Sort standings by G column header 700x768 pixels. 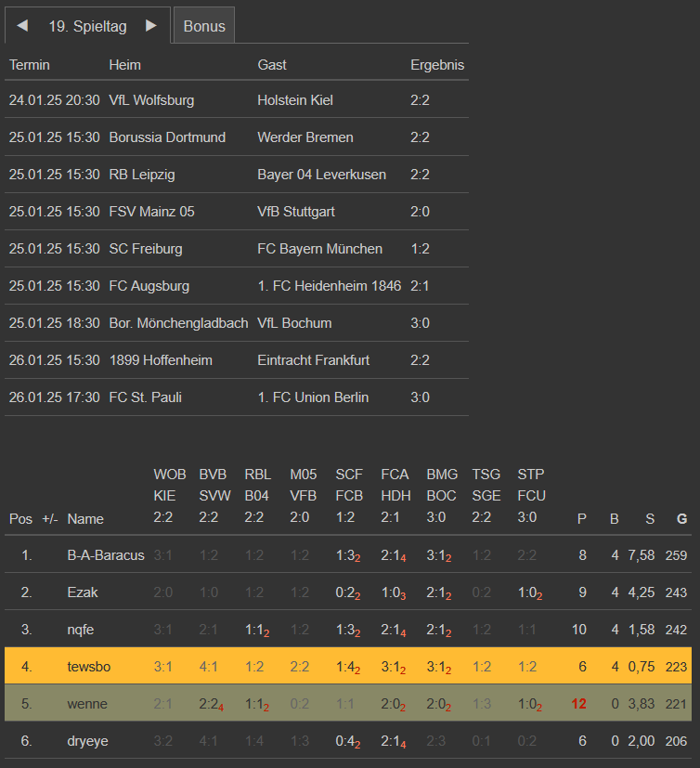point(681,519)
